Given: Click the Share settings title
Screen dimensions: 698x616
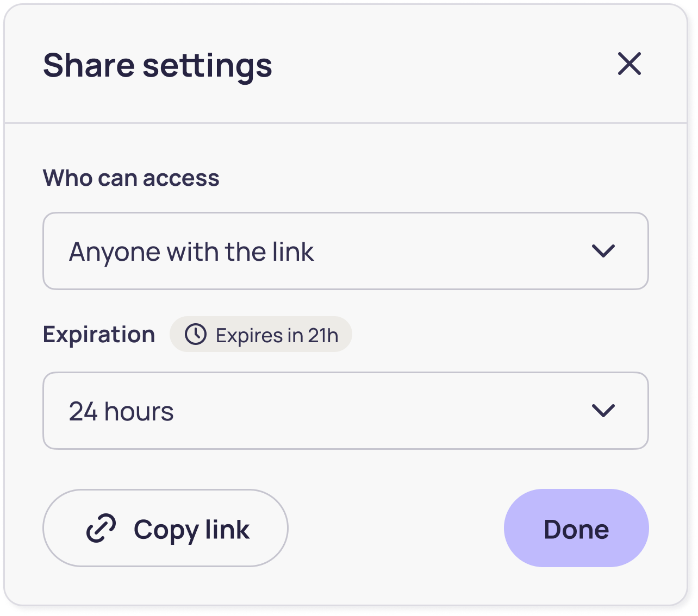Looking at the screenshot, I should tap(157, 66).
